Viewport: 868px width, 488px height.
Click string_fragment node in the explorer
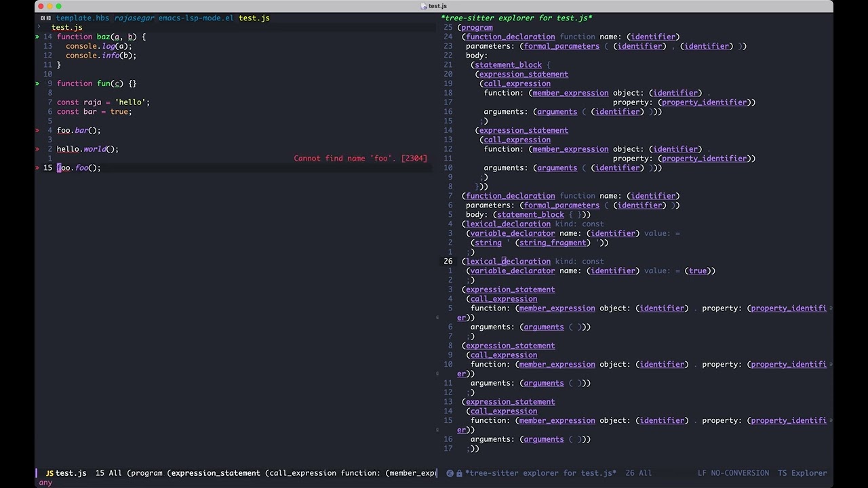pyautogui.click(x=553, y=243)
